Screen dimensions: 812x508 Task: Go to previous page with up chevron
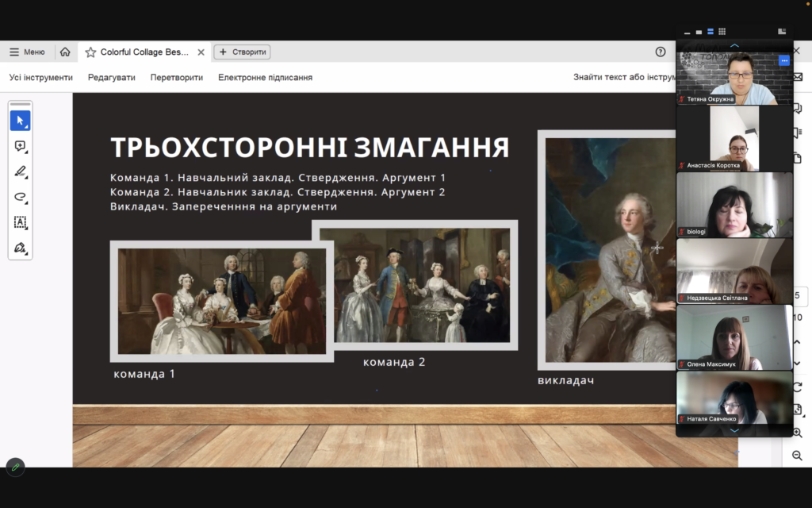pos(798,342)
